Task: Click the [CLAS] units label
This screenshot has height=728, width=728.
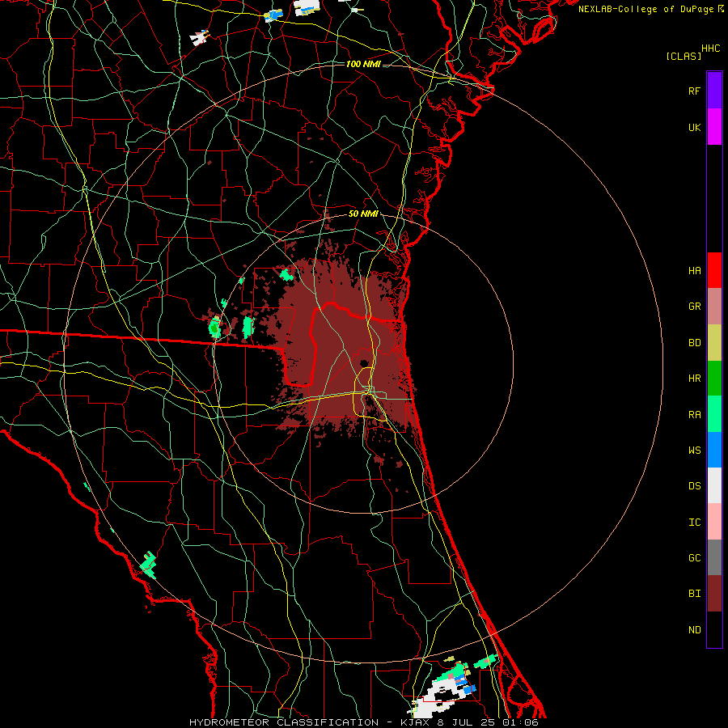Action: coord(684,56)
